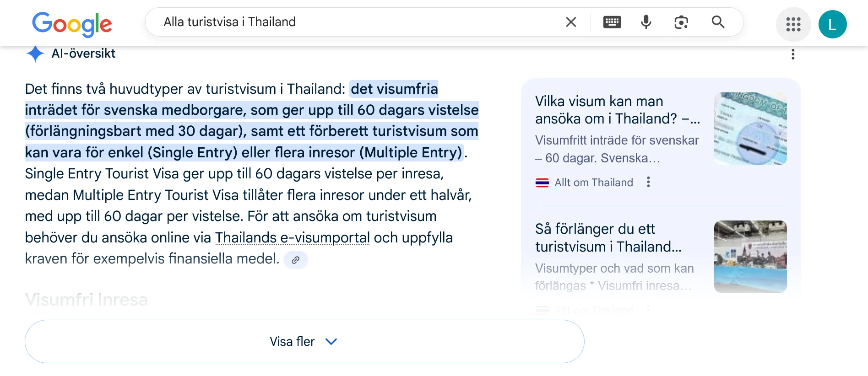Viewport: 868px width, 376px height.
Task: Click the Visa fler chevron arrow
Action: [331, 342]
